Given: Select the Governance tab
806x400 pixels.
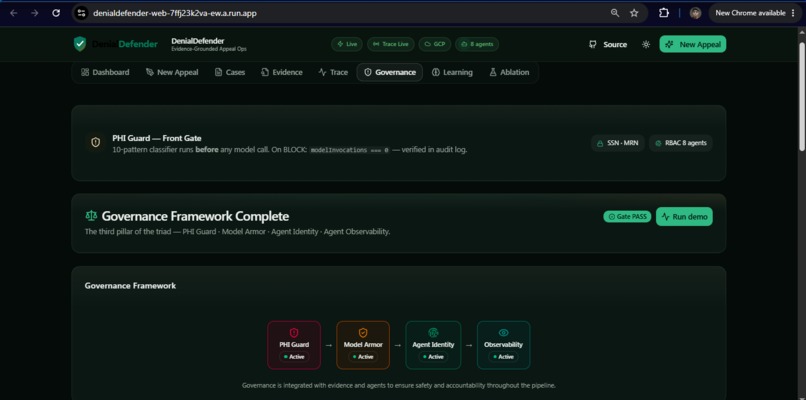Looking at the screenshot, I should tap(390, 72).
